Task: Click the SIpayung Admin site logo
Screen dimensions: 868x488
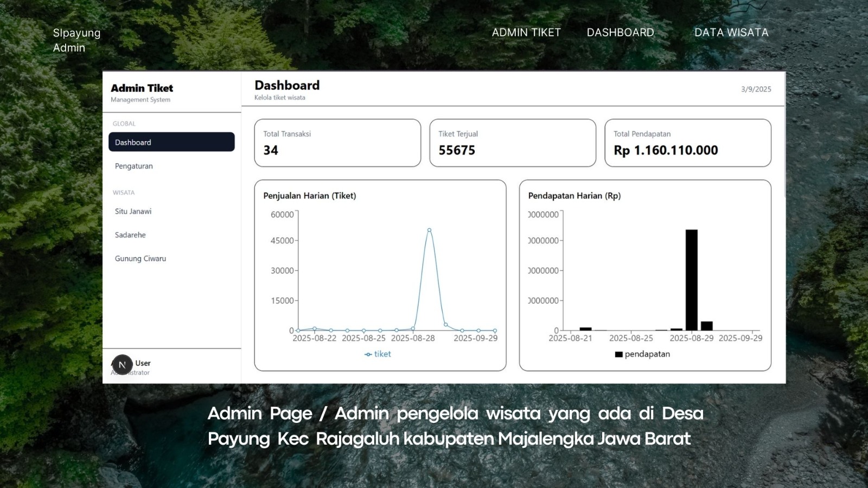Action: (76, 40)
